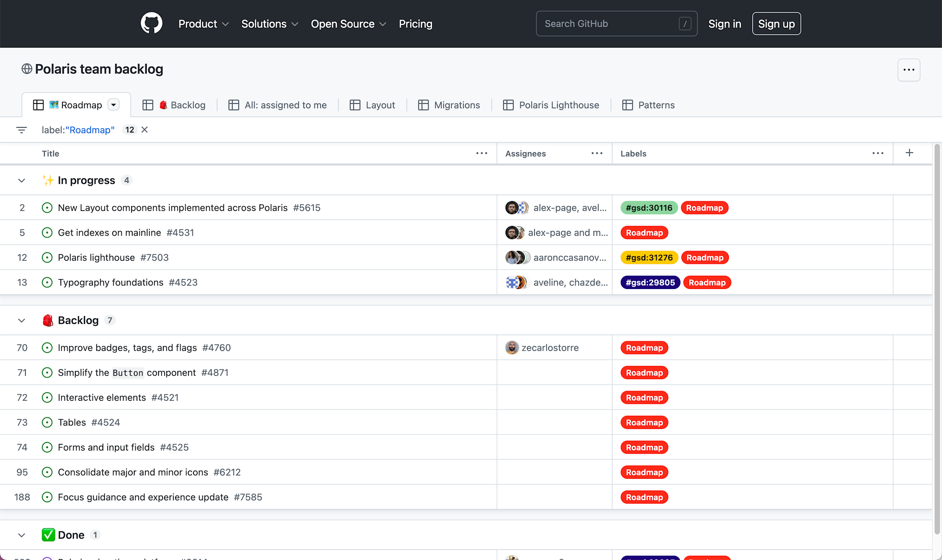Click the three-dot menu icon on Title column header
The width and height of the screenshot is (942, 560).
(482, 153)
